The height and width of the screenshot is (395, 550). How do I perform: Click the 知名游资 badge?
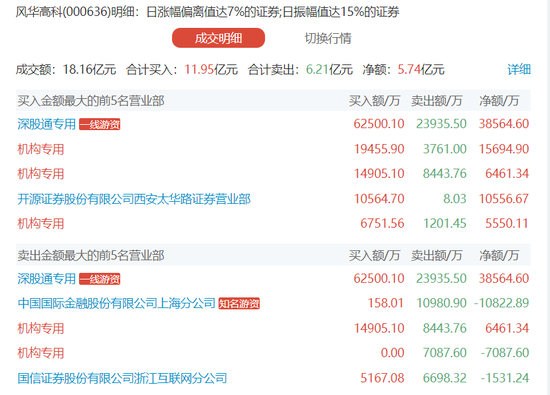[239, 303]
